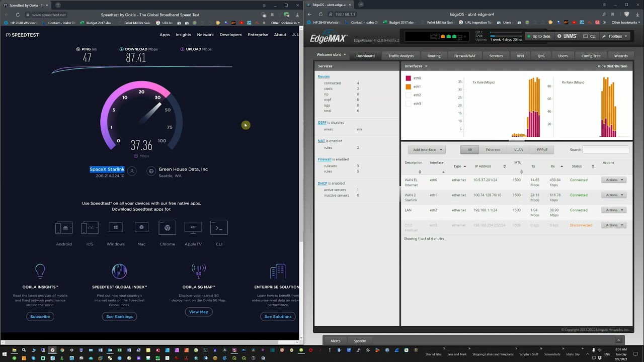Viewport: 644px width, 362px height.
Task: Switch to the Config Tree tab
Action: click(591, 56)
